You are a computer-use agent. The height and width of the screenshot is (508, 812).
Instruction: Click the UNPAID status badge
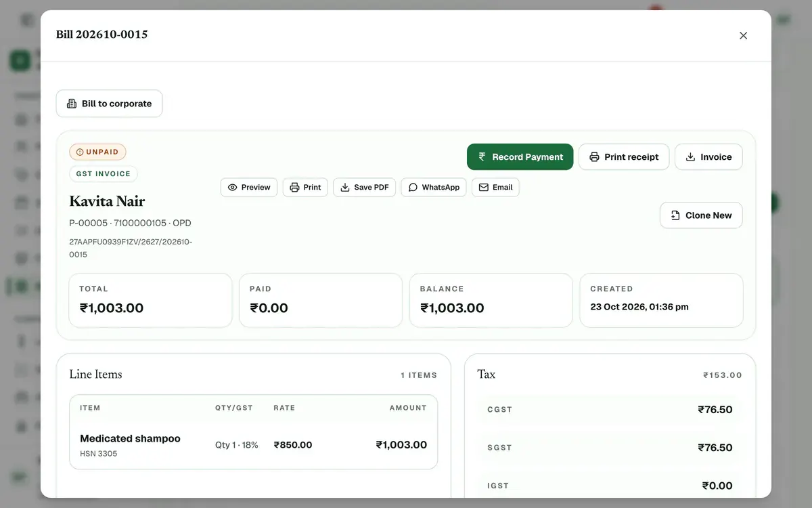pos(97,152)
